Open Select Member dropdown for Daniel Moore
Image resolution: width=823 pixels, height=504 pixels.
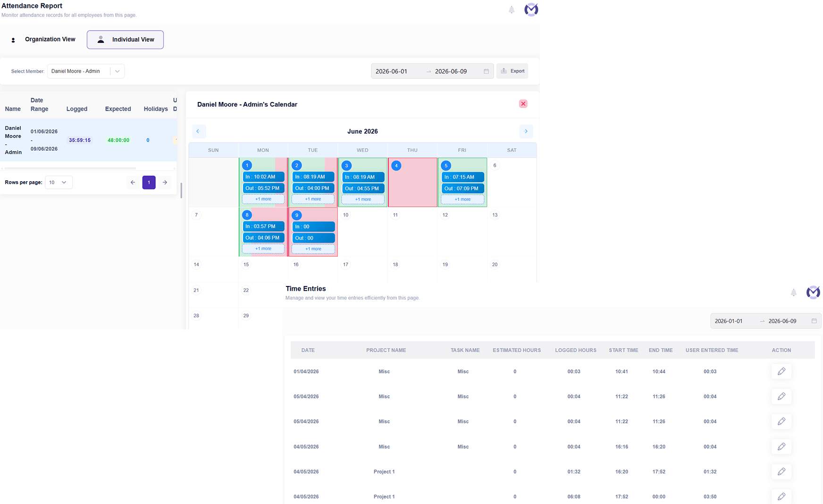86,71
